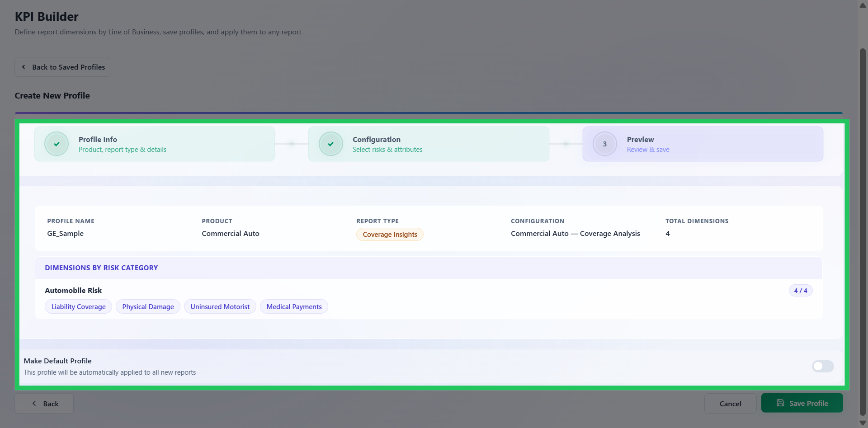Save the profile
This screenshot has height=428, width=868.
802,403
